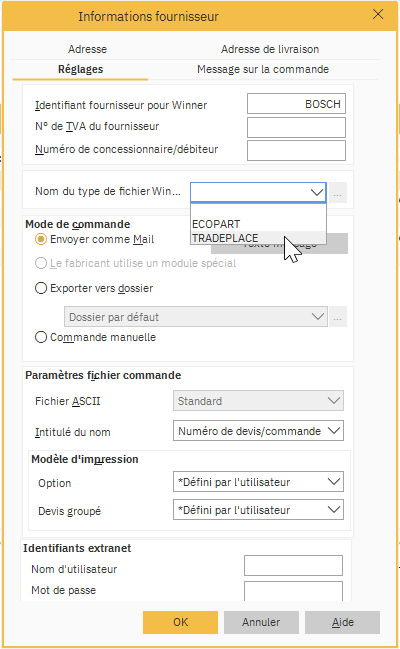Click the browse button beside Winner file type
Image resolution: width=400 pixels, height=649 pixels.
pyautogui.click(x=337, y=192)
